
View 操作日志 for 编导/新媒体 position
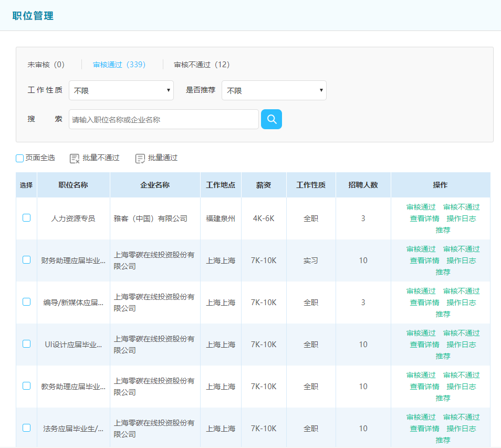pos(461,302)
